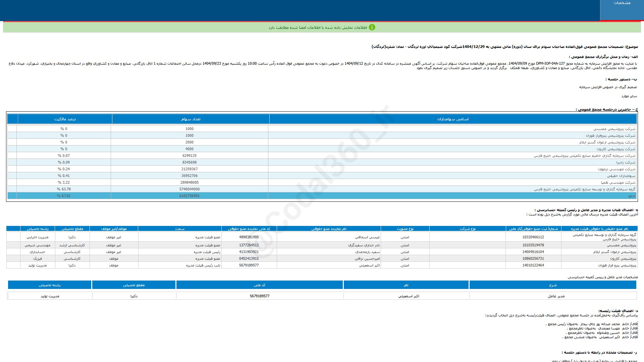644x362 pixels.
Task: Click the شرح header in CEO table
Action: [553, 285]
